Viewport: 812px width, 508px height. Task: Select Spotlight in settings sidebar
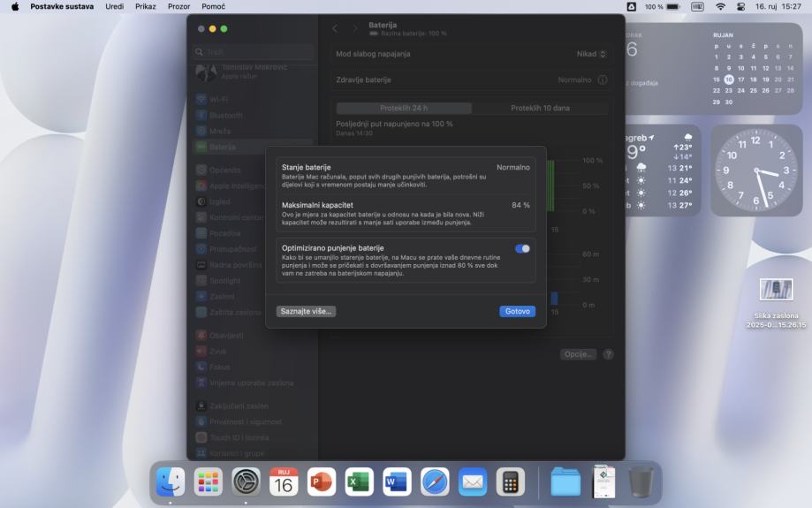pyautogui.click(x=254, y=281)
